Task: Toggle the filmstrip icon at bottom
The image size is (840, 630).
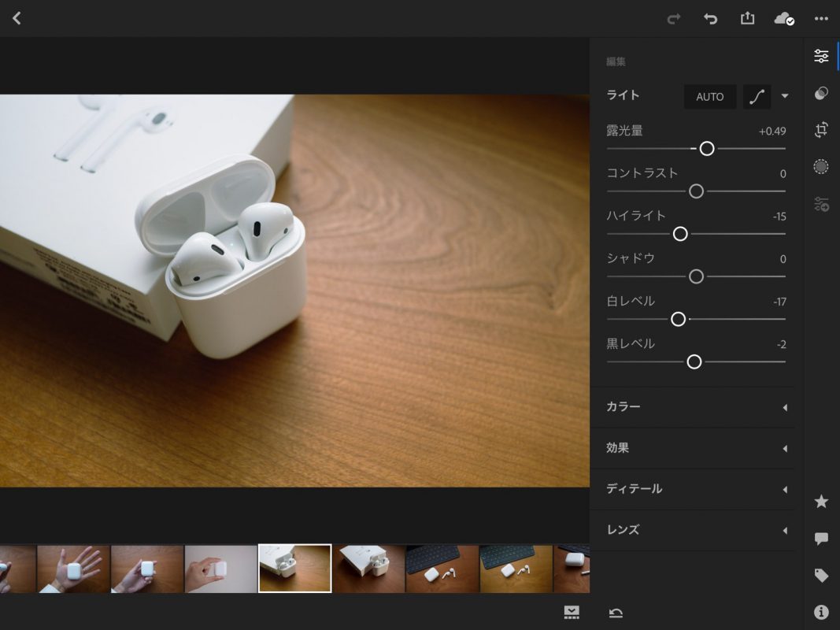Action: coord(572,613)
